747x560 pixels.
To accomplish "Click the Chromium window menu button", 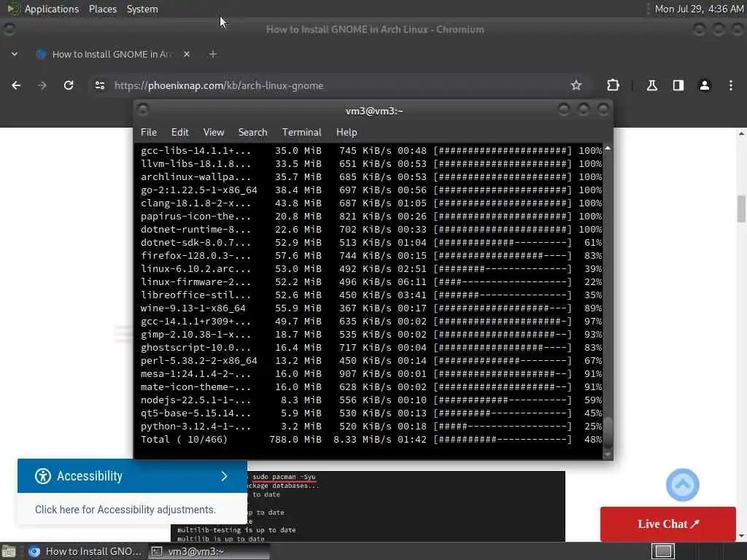I will (9, 29).
